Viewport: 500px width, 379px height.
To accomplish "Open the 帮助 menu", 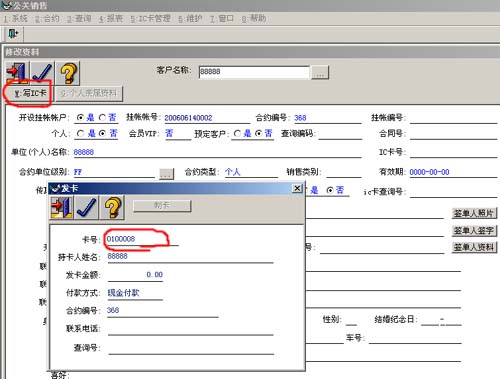I will tap(254, 18).
